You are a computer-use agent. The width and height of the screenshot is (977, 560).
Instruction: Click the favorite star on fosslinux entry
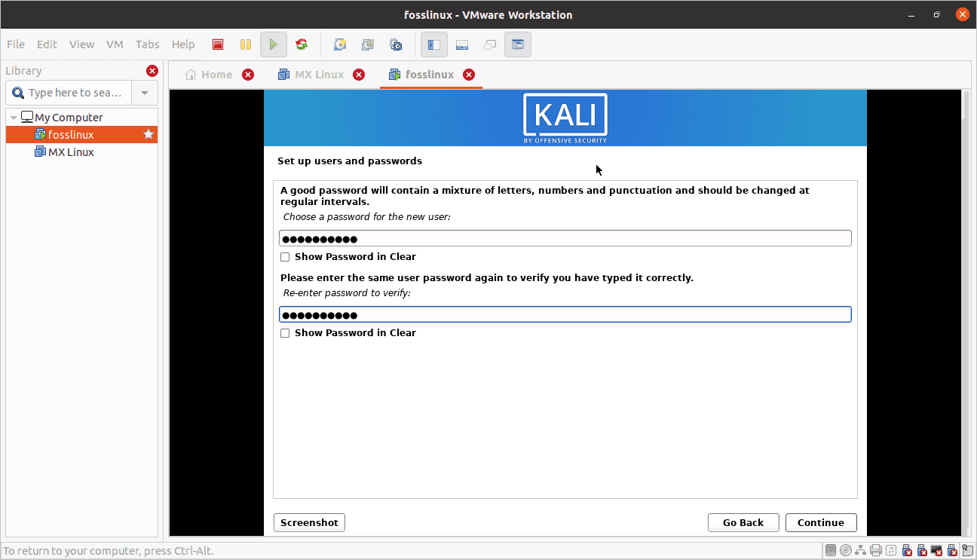(x=149, y=134)
